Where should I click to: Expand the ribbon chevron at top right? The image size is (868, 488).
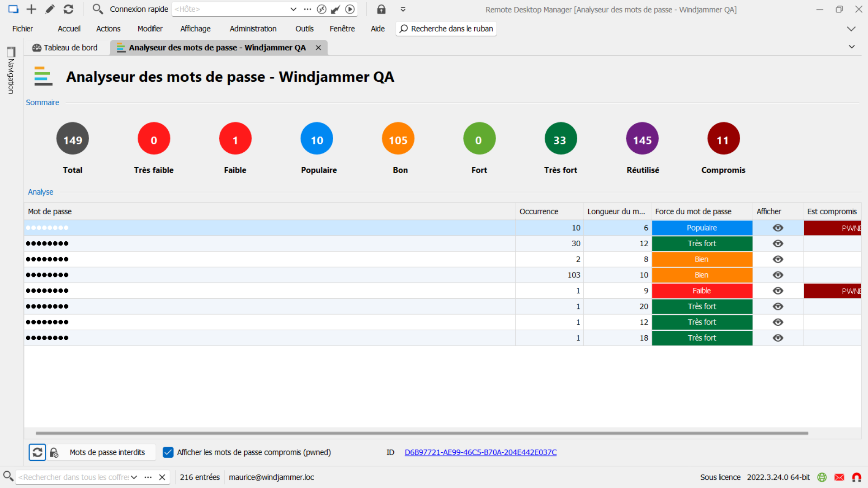click(x=851, y=28)
